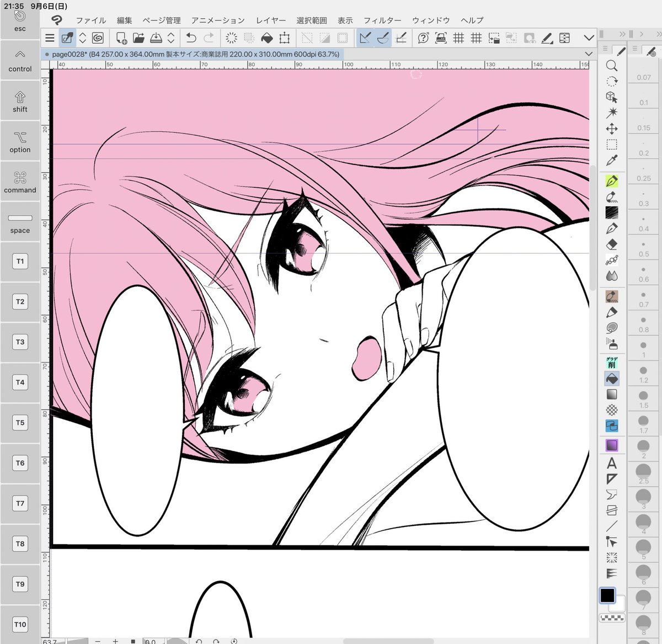Tap the space key on edge keyboard
This screenshot has height=644, width=662.
20,222
